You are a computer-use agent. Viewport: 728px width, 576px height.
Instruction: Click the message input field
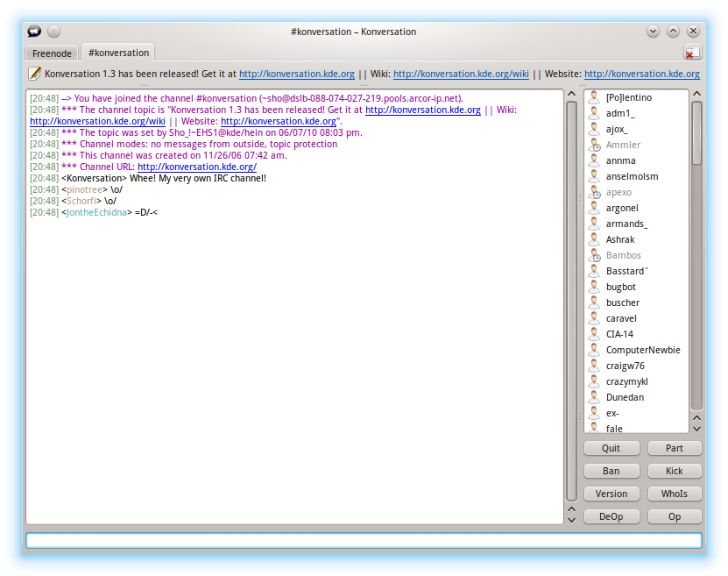coord(364,540)
